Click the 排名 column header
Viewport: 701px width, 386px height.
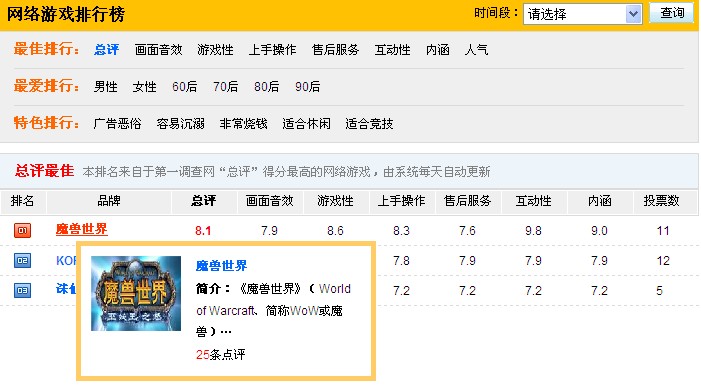22,201
